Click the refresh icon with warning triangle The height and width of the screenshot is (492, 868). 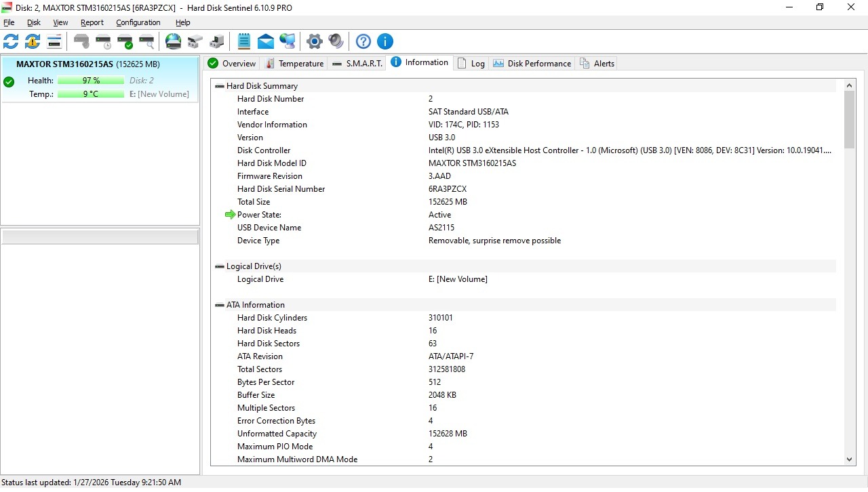point(33,42)
